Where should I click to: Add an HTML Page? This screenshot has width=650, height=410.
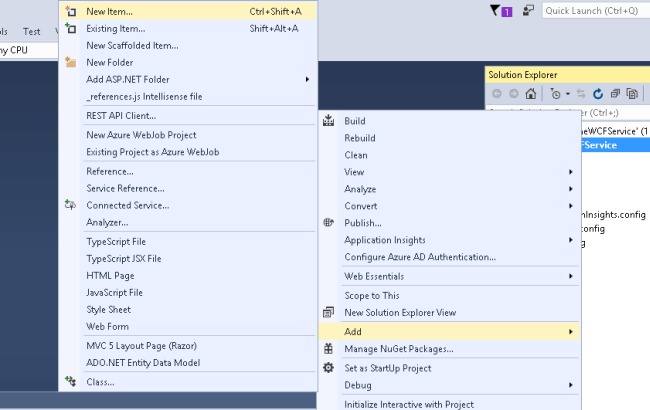[x=188, y=276]
